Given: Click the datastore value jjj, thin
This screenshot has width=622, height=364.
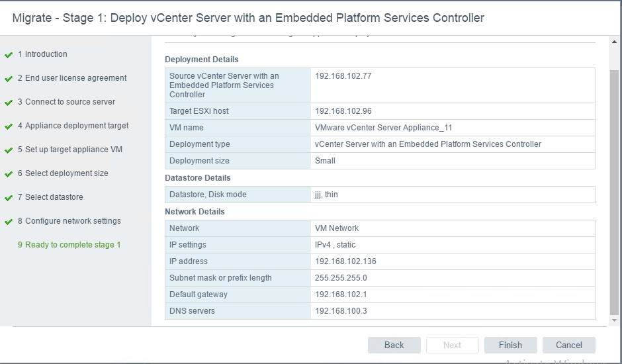Looking at the screenshot, I should pos(326,195).
